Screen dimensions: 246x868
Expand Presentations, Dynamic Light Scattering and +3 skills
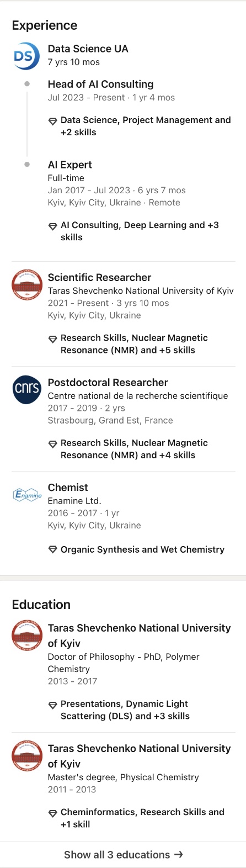pyautogui.click(x=125, y=710)
